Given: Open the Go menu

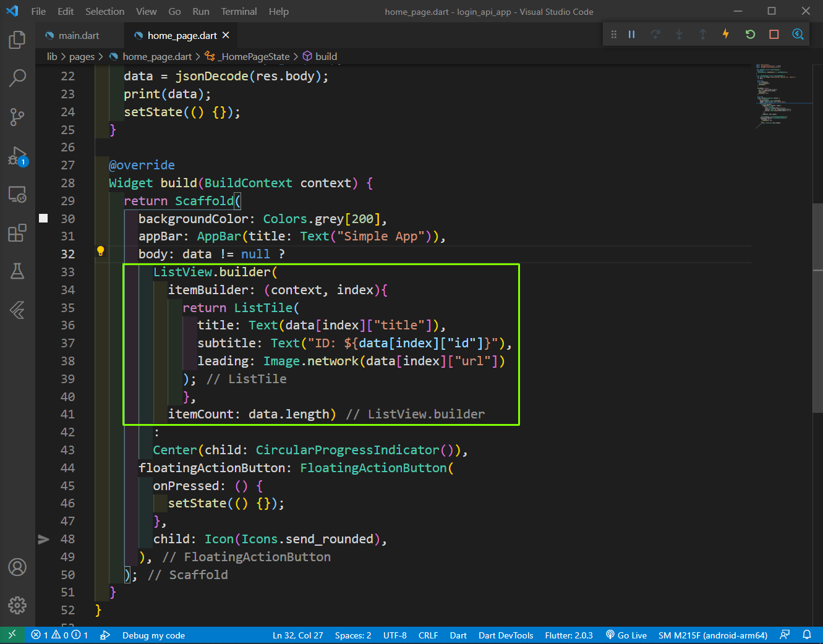Looking at the screenshot, I should 174,11.
